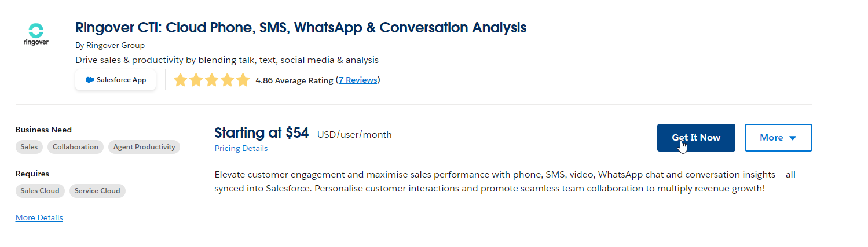Select the Collaboration tag
This screenshot has width=868, height=247.
pos(75,147)
